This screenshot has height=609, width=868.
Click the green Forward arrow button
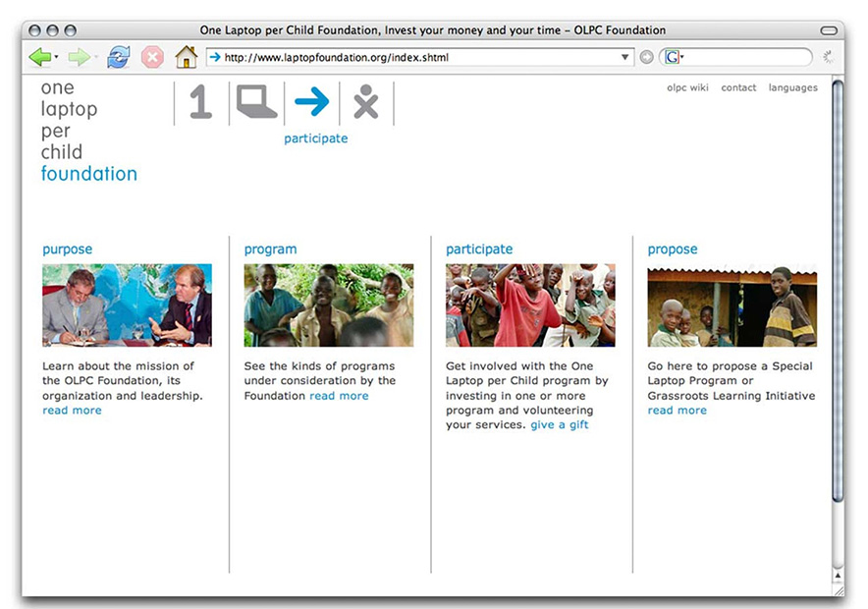(x=79, y=57)
